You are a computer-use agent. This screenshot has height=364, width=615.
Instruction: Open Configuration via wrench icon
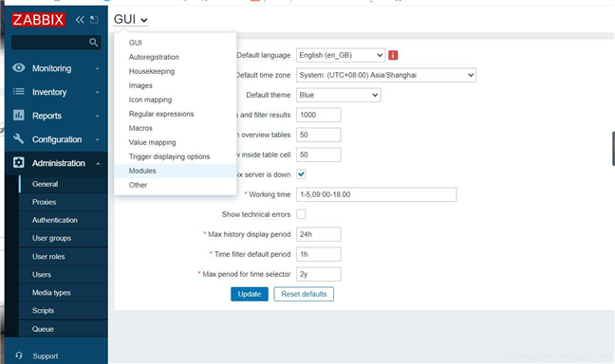18,138
